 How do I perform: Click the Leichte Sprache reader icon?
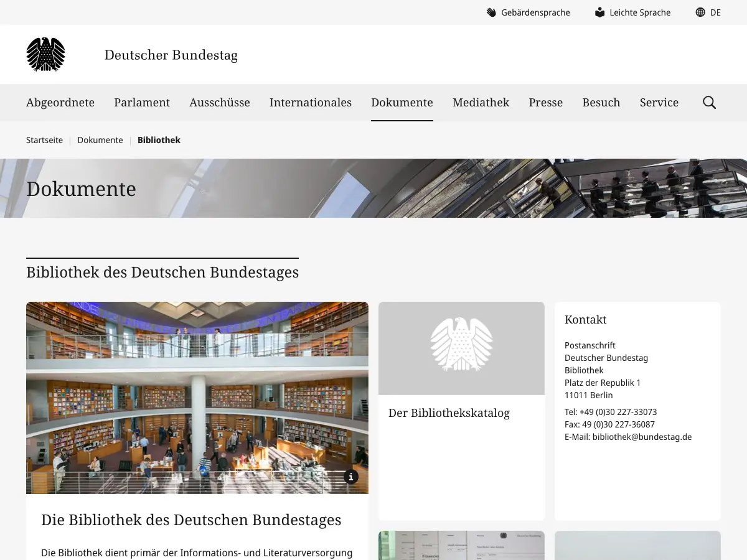click(599, 12)
